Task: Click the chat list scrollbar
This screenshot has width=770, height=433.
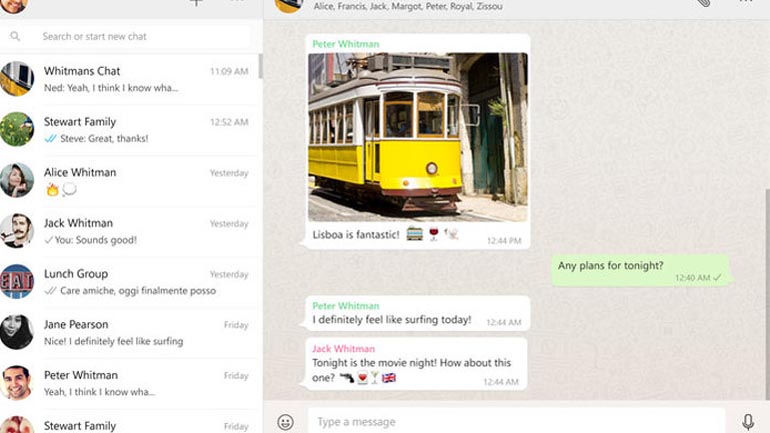Action: coord(260,68)
